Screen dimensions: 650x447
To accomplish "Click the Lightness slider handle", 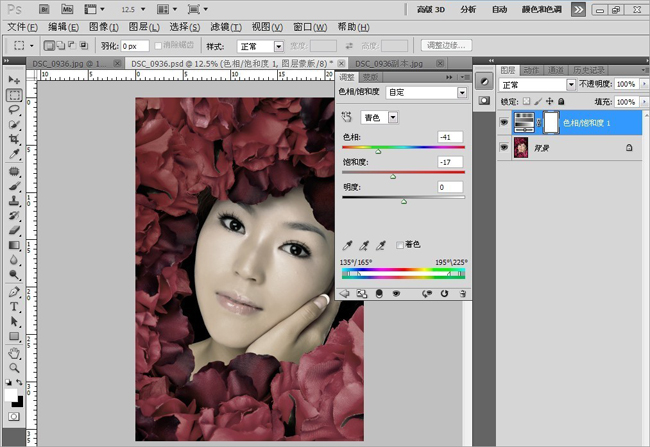I will click(x=404, y=202).
